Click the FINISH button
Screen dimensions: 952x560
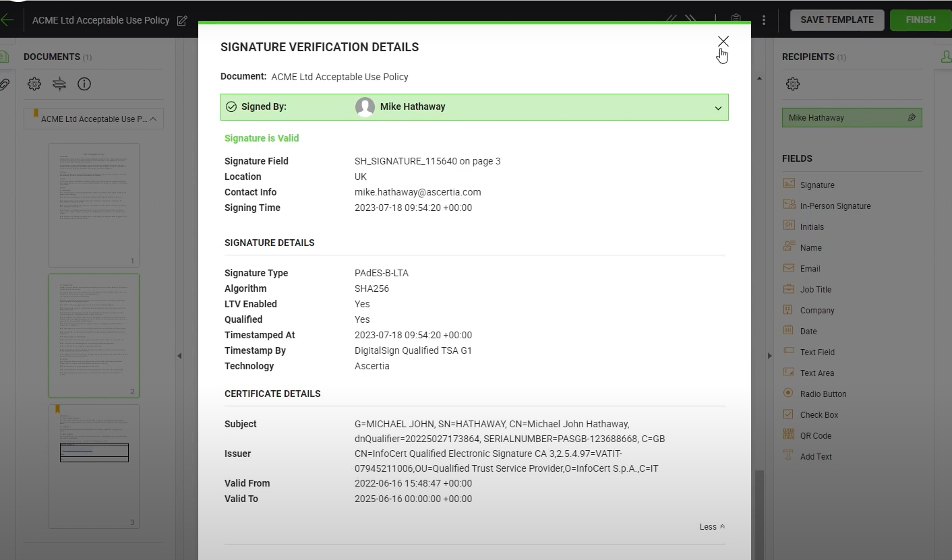point(920,20)
